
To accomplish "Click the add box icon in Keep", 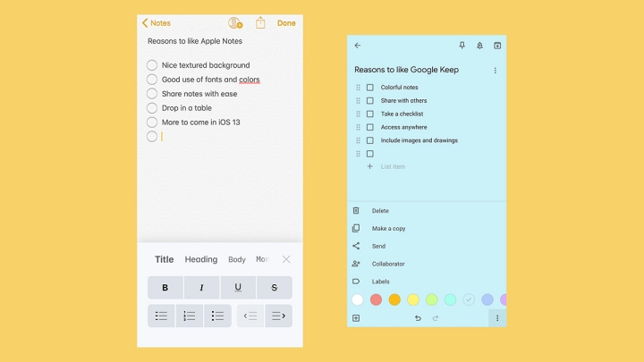I will pyautogui.click(x=356, y=318).
